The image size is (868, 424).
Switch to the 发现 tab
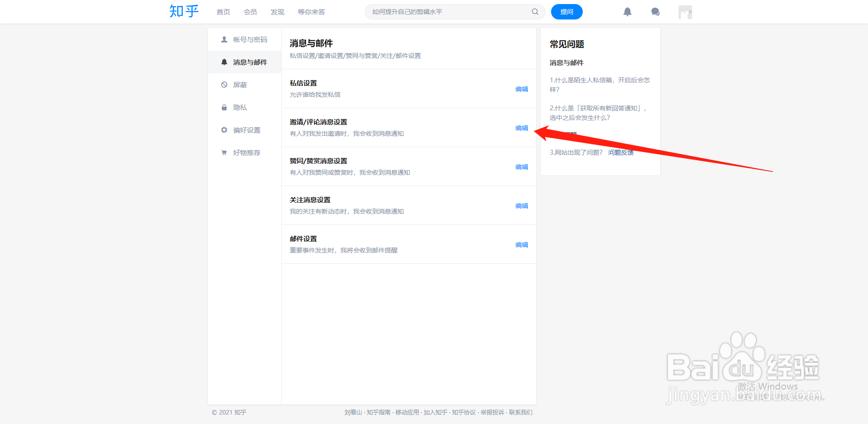[x=277, y=12]
